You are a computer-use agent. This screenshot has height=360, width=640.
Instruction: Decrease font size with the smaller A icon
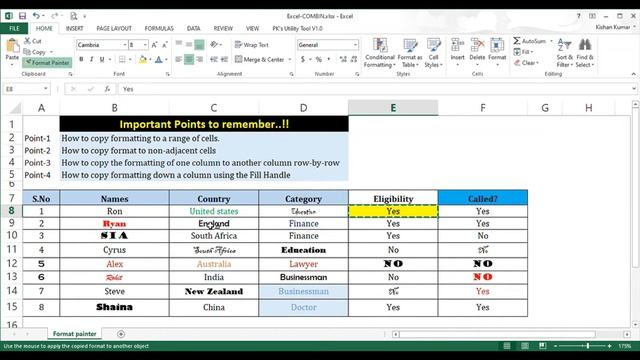click(165, 45)
